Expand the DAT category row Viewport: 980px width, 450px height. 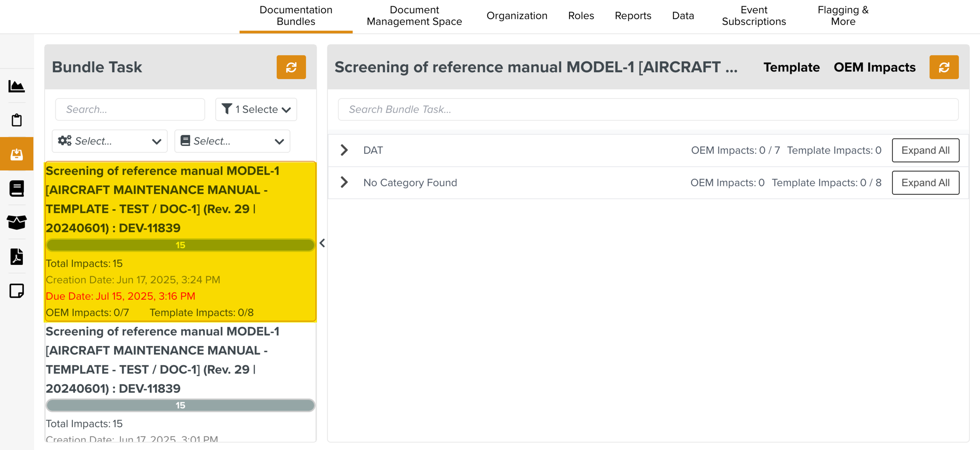[344, 150]
